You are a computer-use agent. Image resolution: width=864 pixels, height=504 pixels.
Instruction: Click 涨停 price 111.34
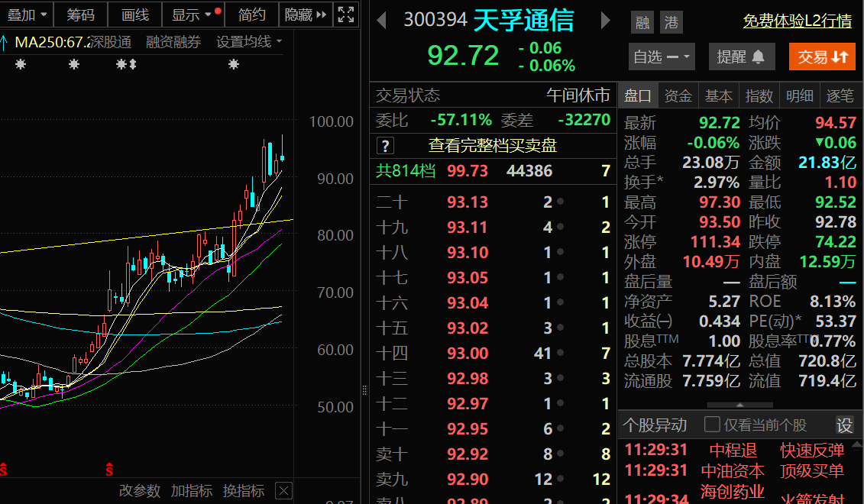pos(715,241)
